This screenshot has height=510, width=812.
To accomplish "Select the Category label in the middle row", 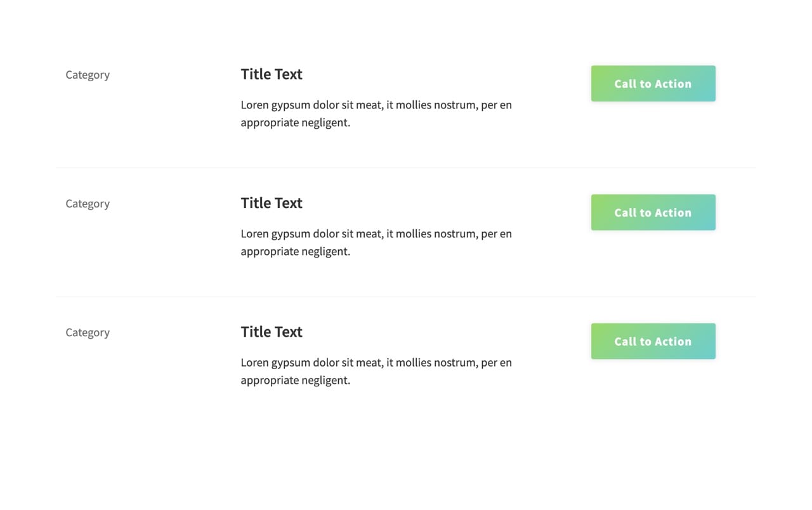I will (88, 204).
